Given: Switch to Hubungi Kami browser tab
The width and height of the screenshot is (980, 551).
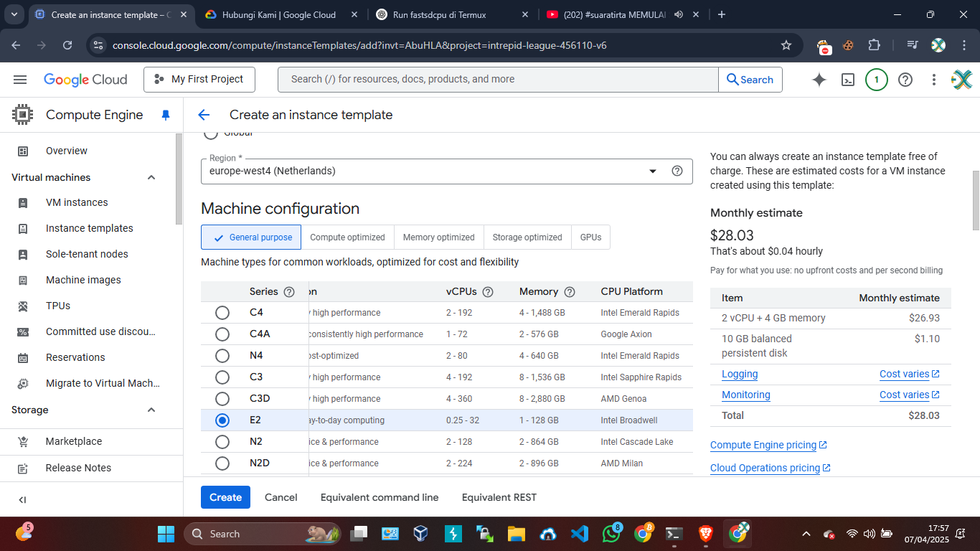Looking at the screenshot, I should [280, 14].
